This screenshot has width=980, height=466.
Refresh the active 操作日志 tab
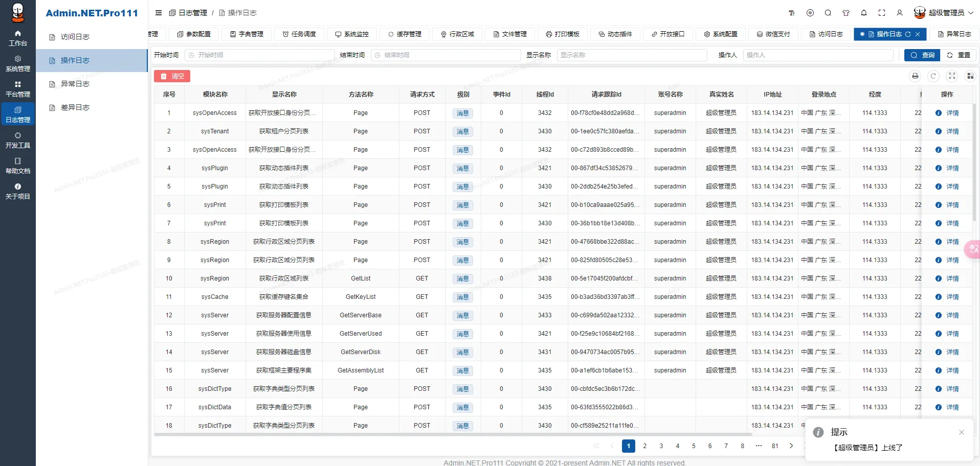(x=908, y=34)
